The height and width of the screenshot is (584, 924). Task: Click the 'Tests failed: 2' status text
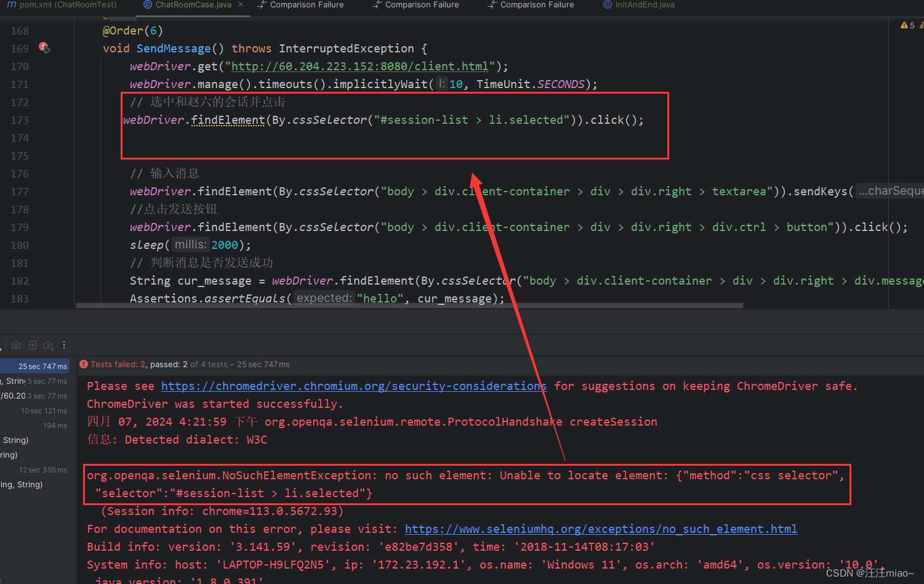pyautogui.click(x=119, y=365)
